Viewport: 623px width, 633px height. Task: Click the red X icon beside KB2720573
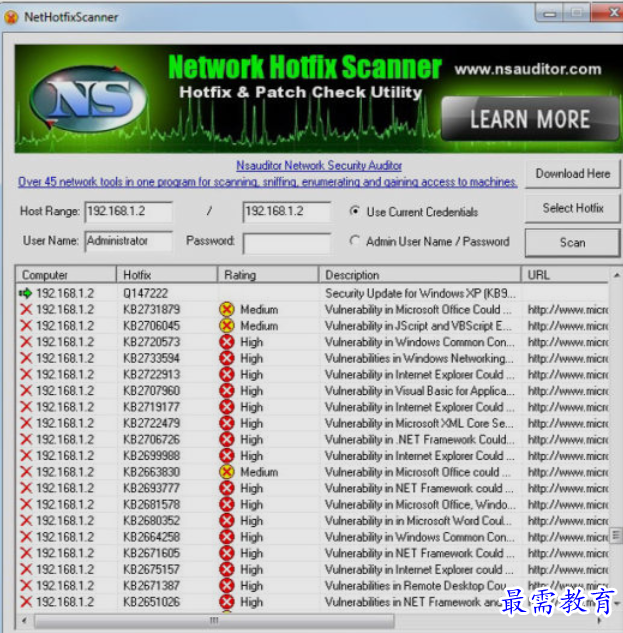pyautogui.click(x=26, y=342)
